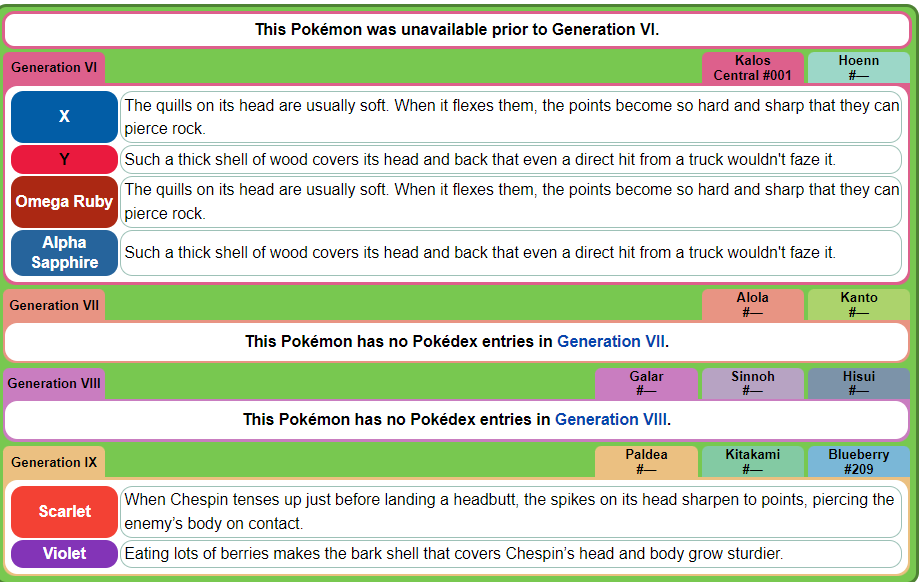Open the Generation VIII link

pyautogui.click(x=611, y=419)
